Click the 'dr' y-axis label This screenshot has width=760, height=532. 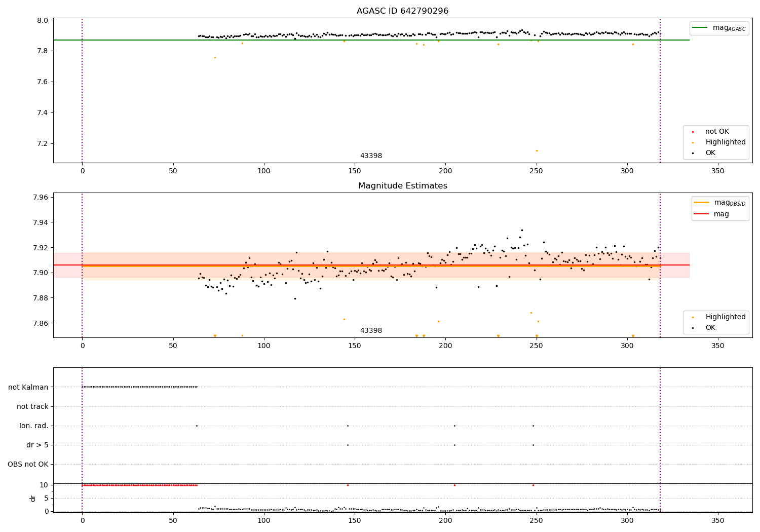(33, 498)
